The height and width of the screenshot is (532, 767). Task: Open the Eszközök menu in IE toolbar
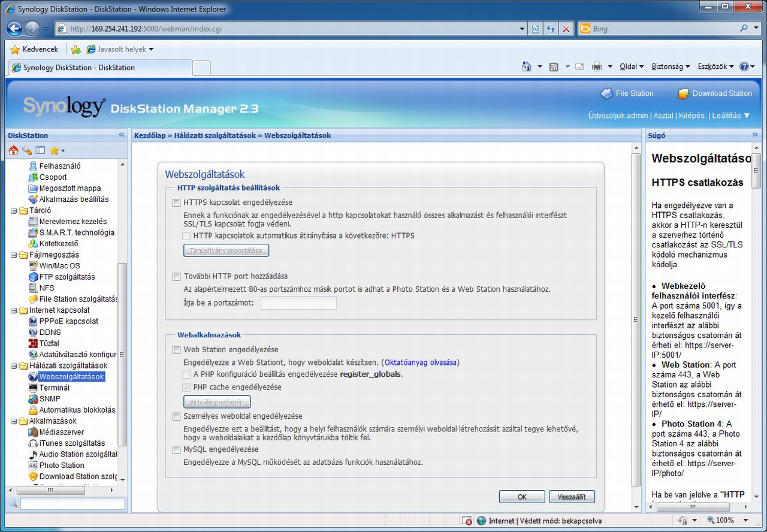pyautogui.click(x=715, y=66)
